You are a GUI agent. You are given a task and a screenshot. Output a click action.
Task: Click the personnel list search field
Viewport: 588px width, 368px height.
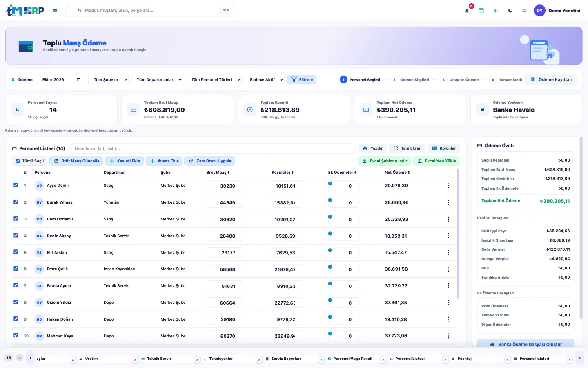click(213, 148)
